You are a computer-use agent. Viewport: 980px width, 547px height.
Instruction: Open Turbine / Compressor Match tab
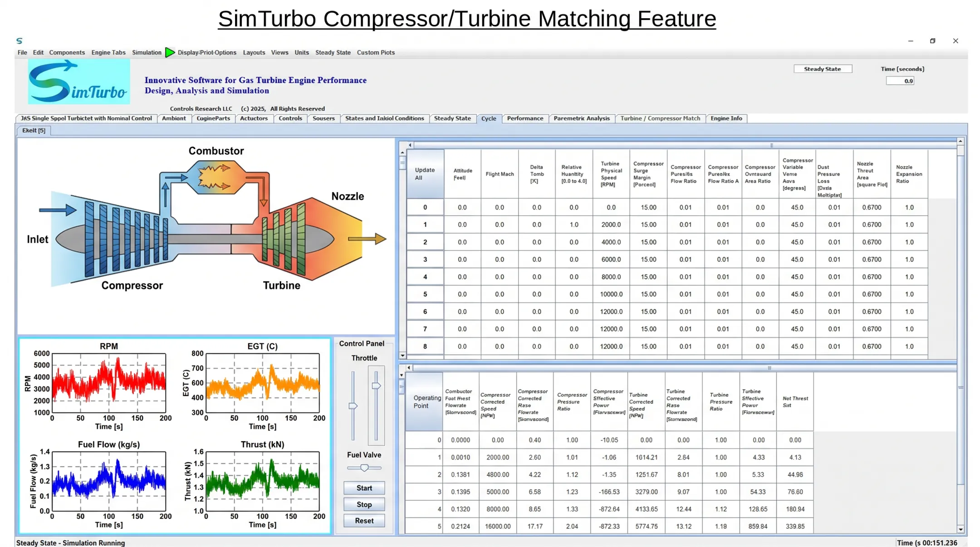[x=660, y=118]
